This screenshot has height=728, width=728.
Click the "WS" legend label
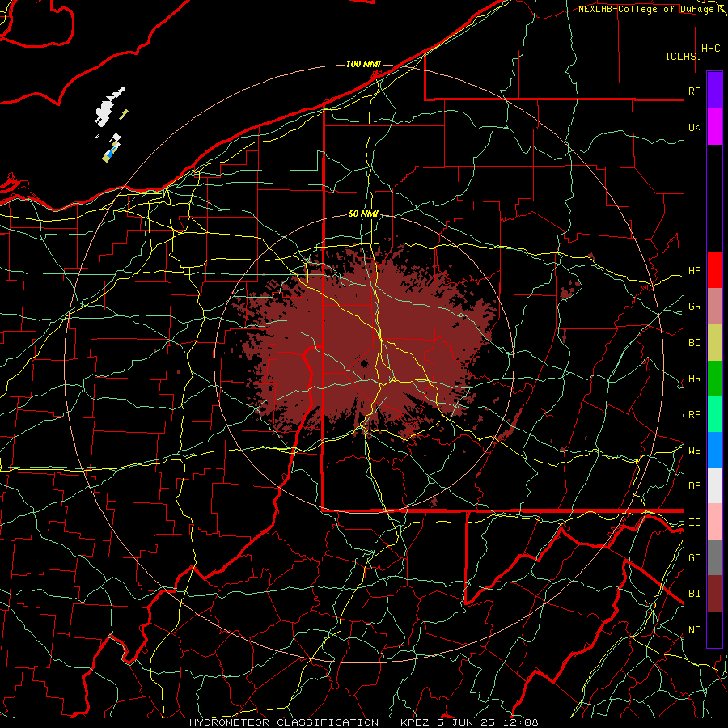[x=695, y=451]
